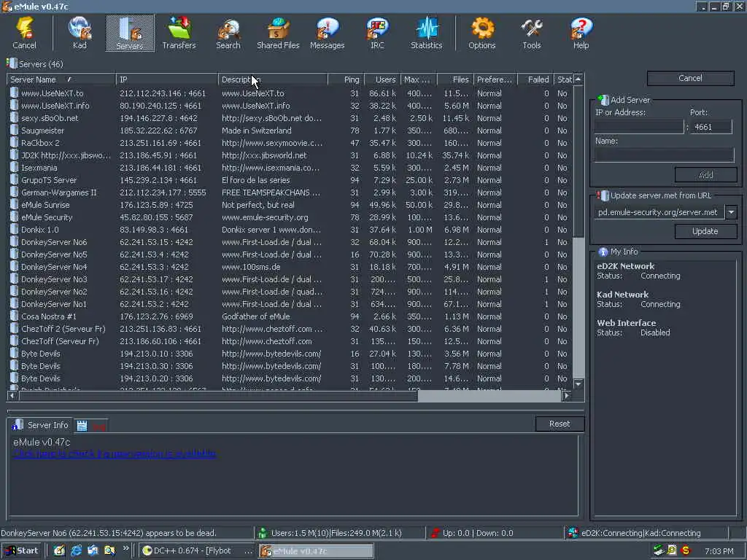Select the eMule Sunrise server
Viewport: 747px width, 560px height.
click(x=290, y=205)
